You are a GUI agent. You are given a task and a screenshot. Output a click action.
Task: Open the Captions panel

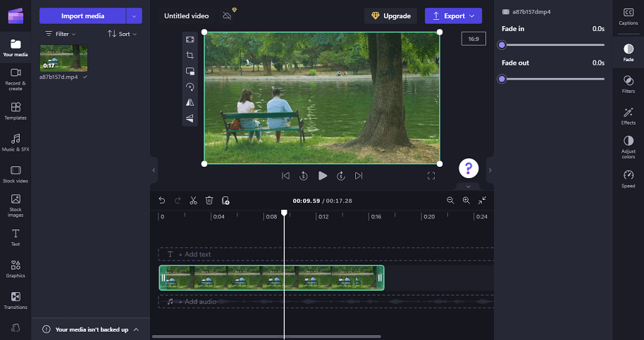628,16
